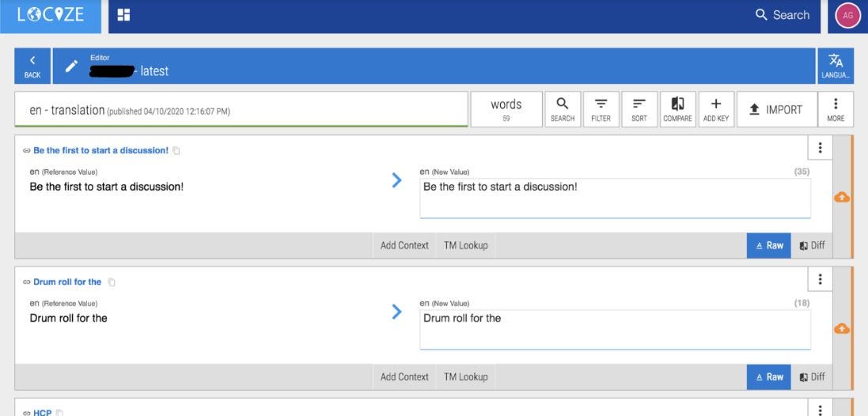The image size is (868, 416).
Task: Copy the 'Drum roll for the' key
Action: [x=112, y=282]
